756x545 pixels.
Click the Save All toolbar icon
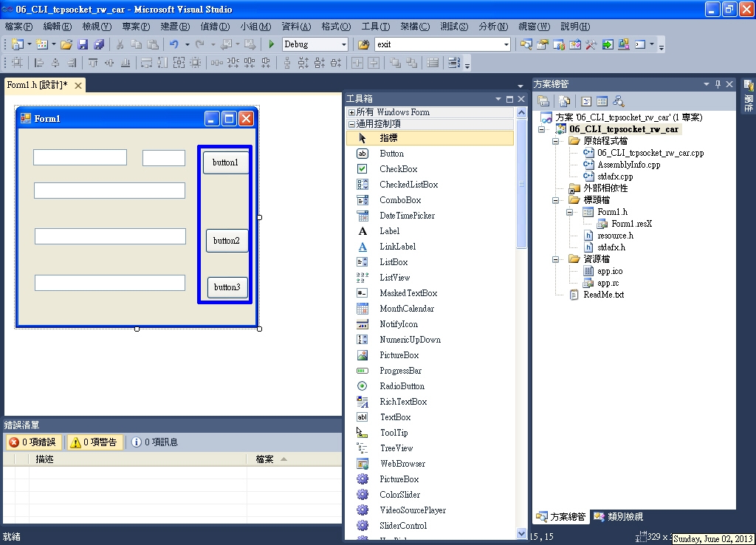pos(100,44)
